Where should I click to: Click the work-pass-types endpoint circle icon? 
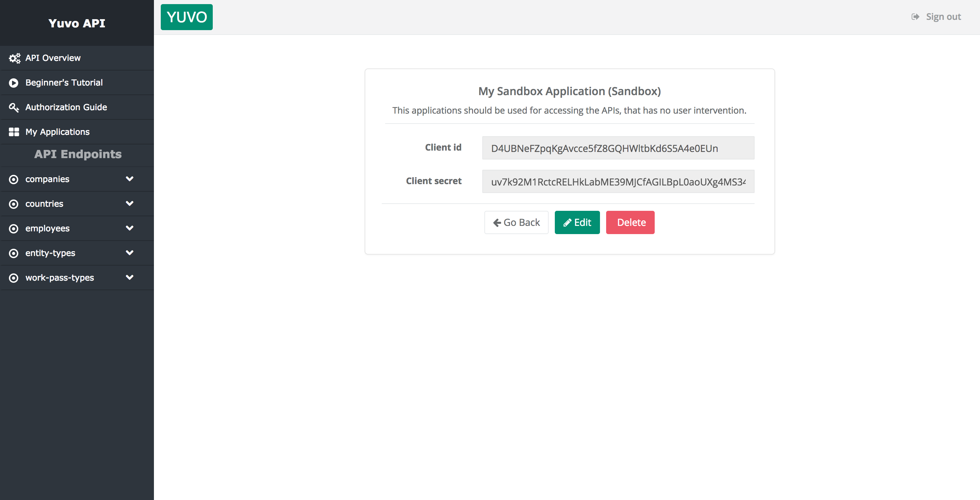pos(13,278)
